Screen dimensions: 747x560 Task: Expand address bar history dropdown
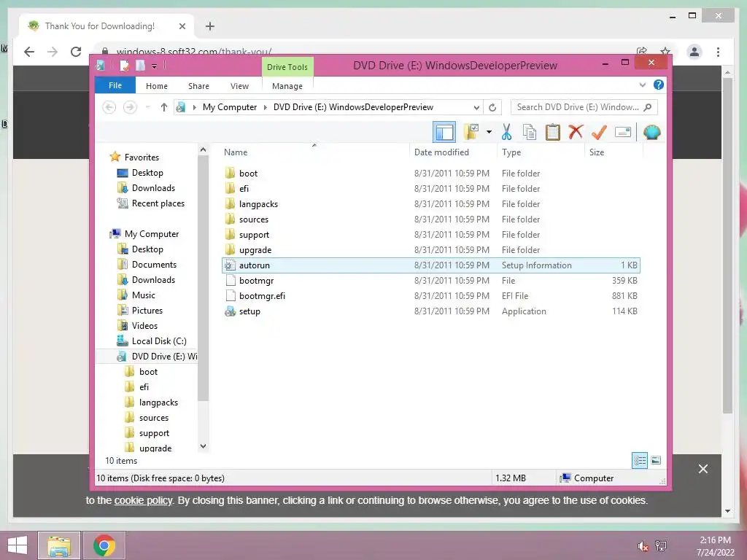476,108
